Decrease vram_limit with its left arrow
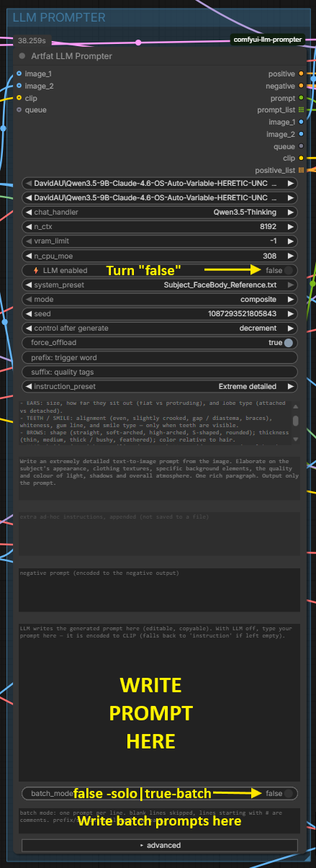The width and height of the screenshot is (316, 868). [x=28, y=241]
